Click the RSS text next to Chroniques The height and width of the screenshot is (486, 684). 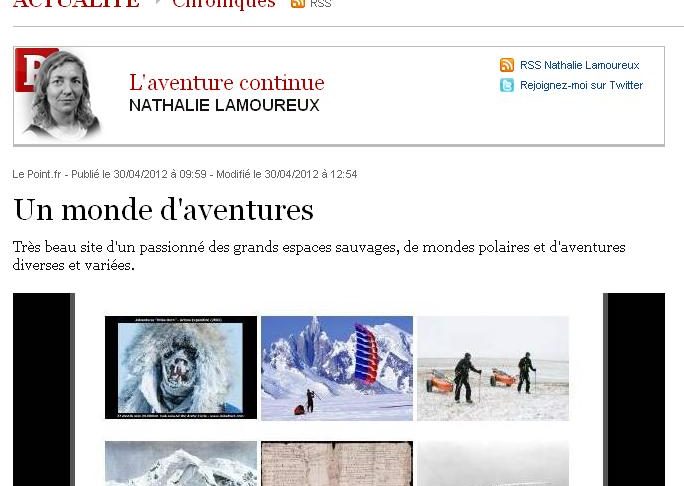point(321,4)
